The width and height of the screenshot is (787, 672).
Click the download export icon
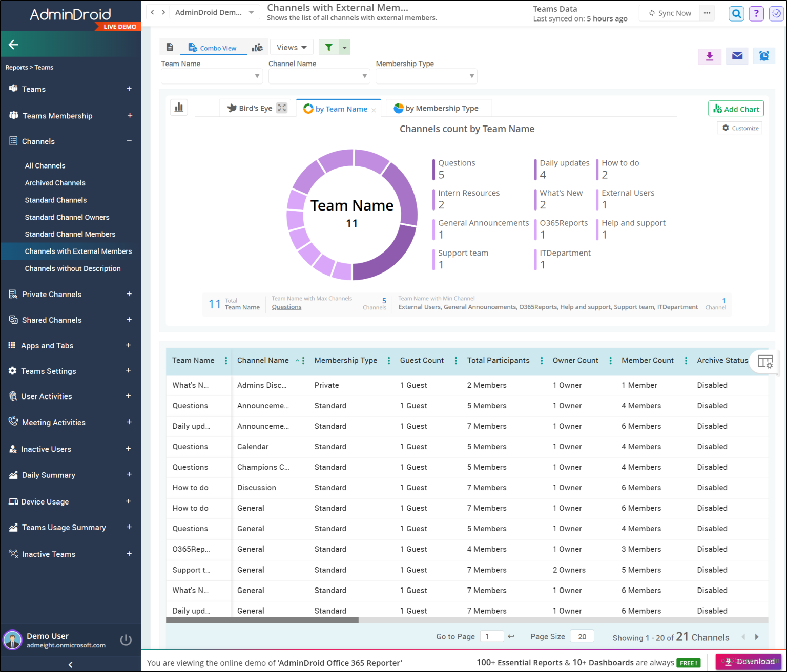710,56
